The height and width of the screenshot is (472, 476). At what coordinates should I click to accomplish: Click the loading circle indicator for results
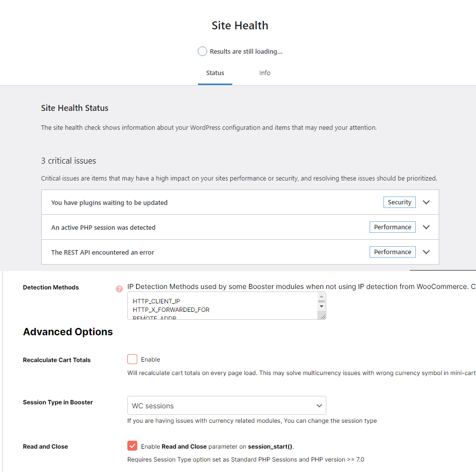click(202, 51)
